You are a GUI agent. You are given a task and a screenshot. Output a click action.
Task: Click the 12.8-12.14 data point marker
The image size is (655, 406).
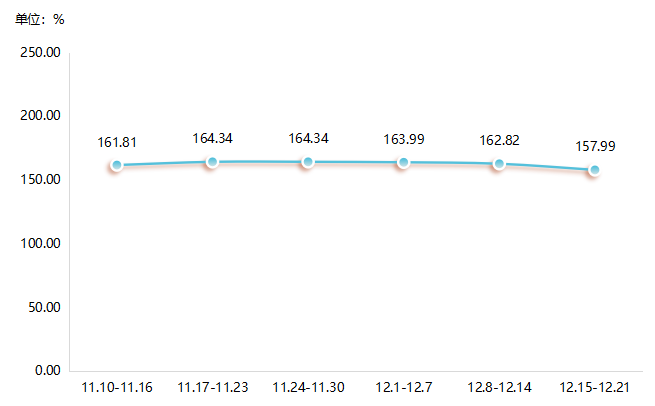tap(499, 163)
